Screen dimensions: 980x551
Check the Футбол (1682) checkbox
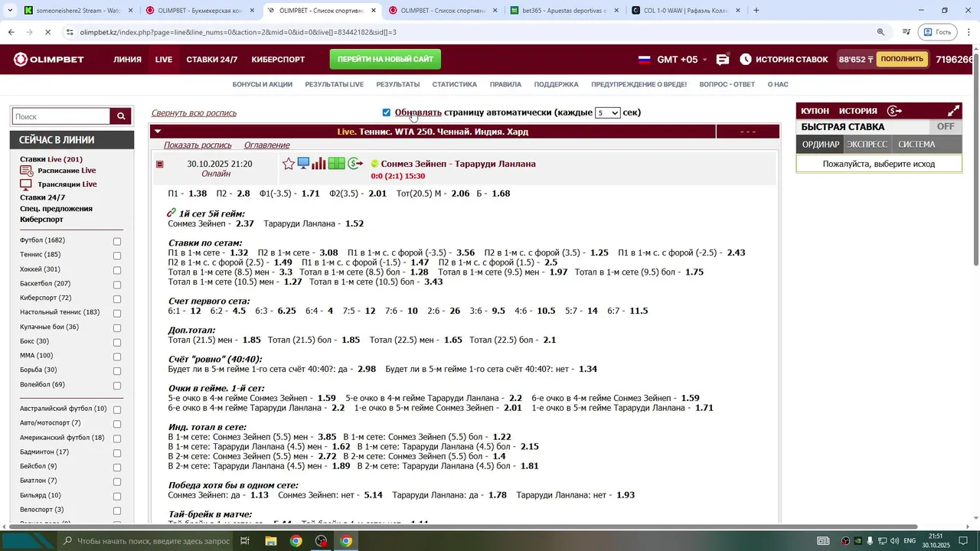[117, 241]
